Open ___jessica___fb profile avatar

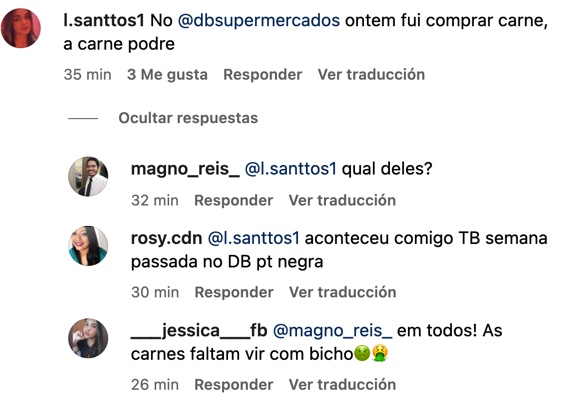(x=88, y=338)
